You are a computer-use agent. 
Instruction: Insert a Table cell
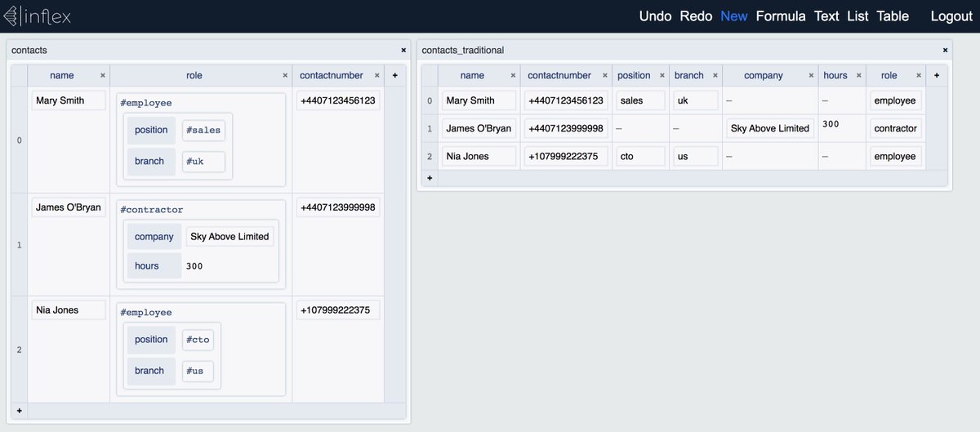[x=893, y=16]
